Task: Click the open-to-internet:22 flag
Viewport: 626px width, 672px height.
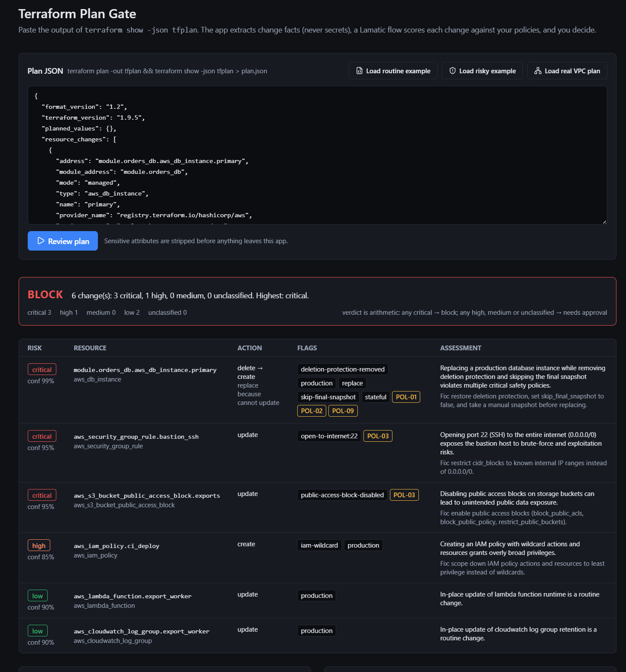Action: 329,436
